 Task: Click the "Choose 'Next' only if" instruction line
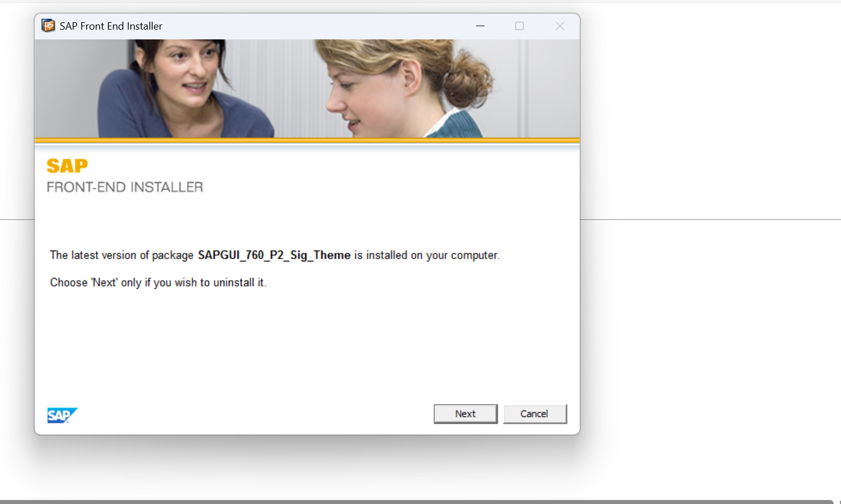(x=158, y=282)
